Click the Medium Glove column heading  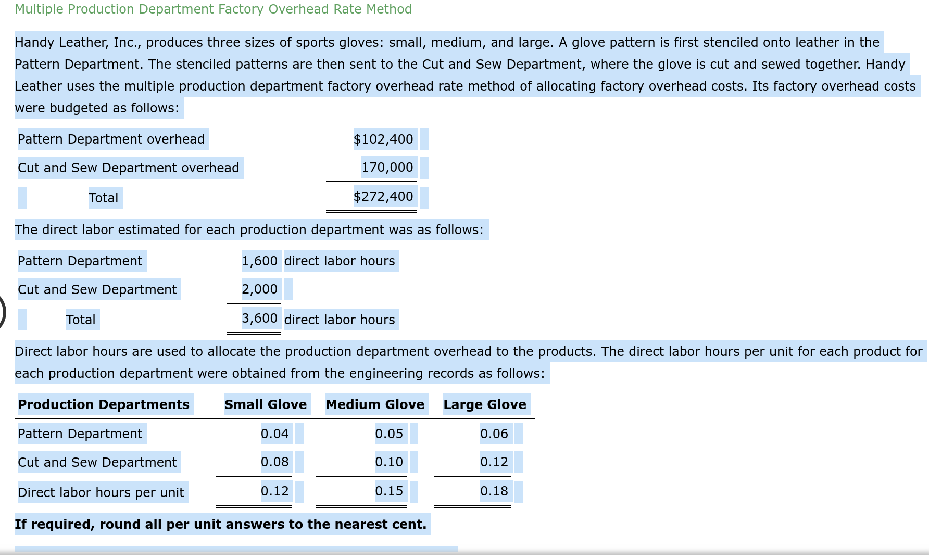375,404
